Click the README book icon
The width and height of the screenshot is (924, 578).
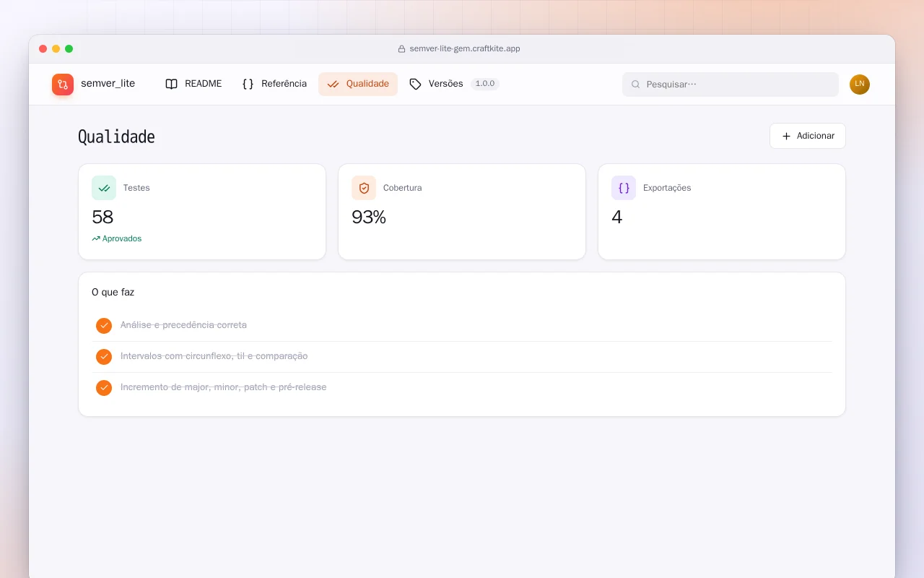(171, 84)
